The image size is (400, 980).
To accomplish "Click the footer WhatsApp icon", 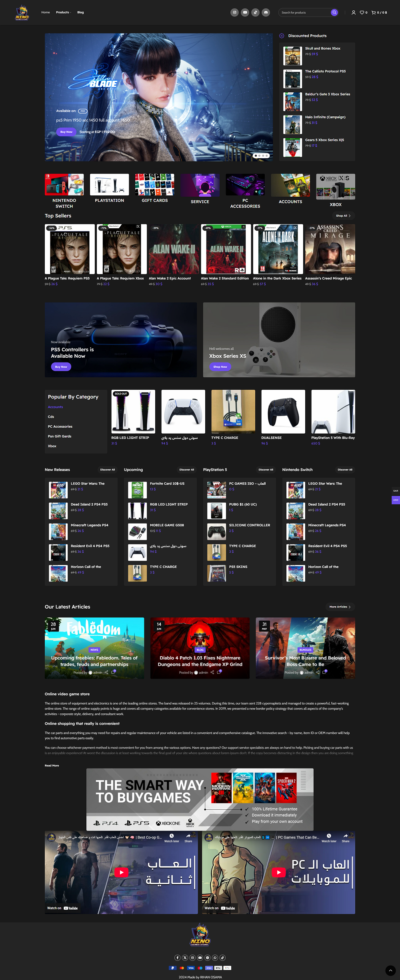I will point(215,958).
